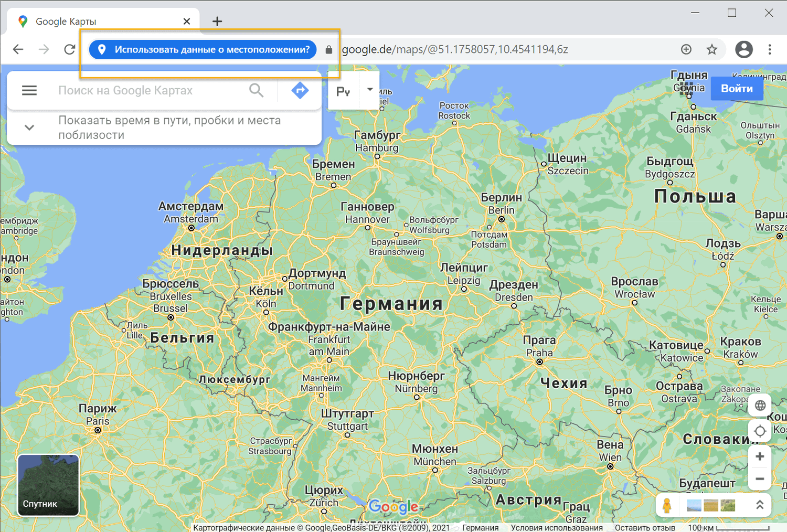Go forward in browser history
The image size is (787, 532).
coord(44,49)
